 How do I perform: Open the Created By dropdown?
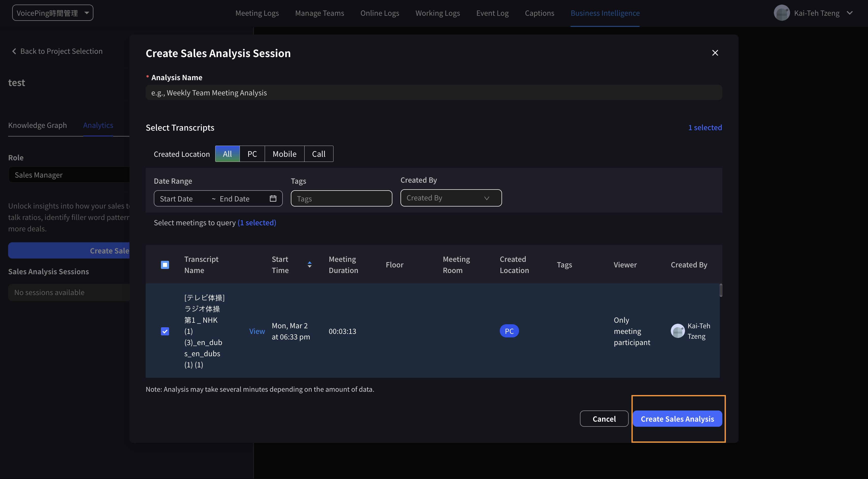pyautogui.click(x=450, y=198)
